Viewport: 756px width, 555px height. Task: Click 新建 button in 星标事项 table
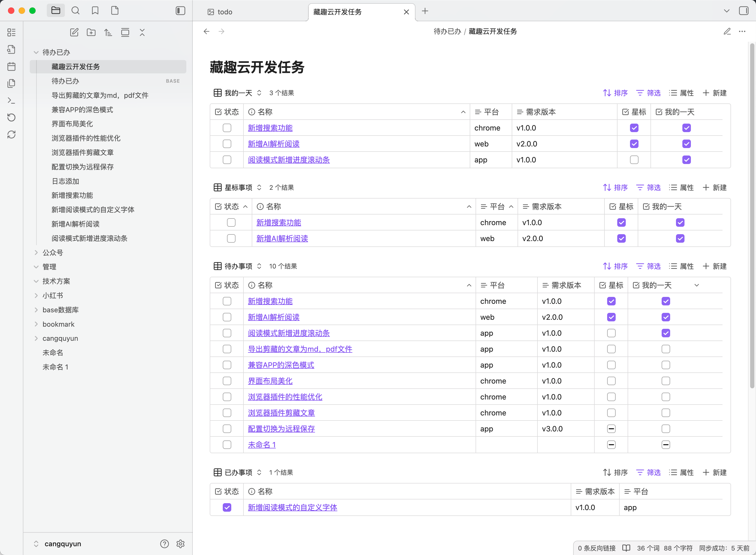pos(715,187)
